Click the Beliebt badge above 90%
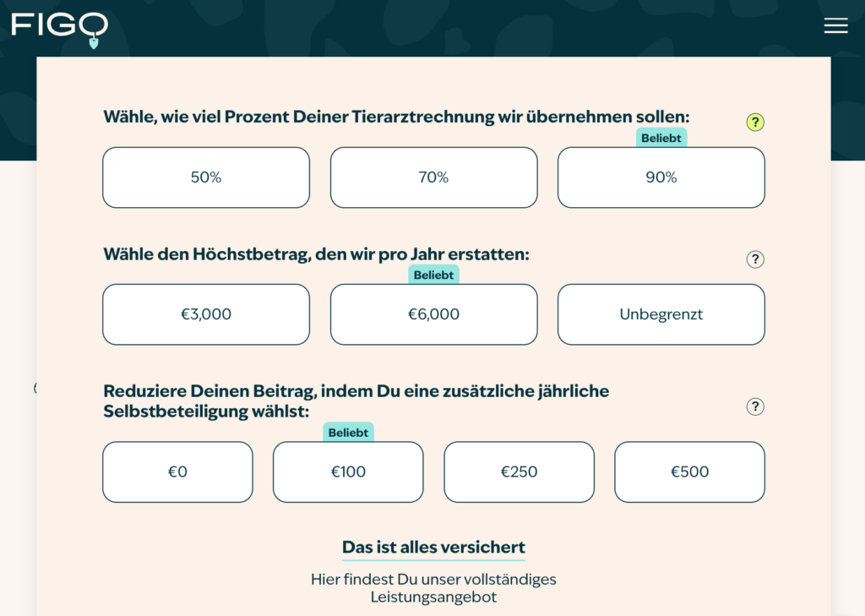Viewport: 865px width, 616px height. pyautogui.click(x=661, y=138)
